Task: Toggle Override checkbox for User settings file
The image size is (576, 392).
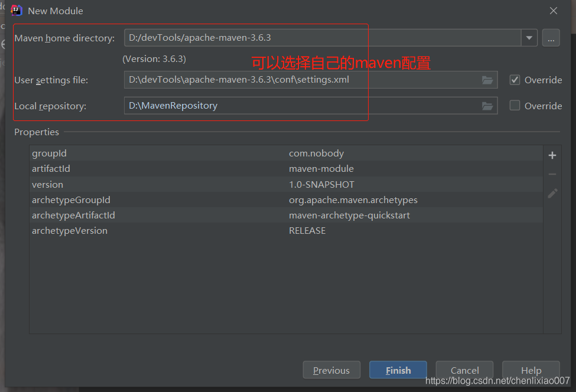Action: pyautogui.click(x=515, y=80)
